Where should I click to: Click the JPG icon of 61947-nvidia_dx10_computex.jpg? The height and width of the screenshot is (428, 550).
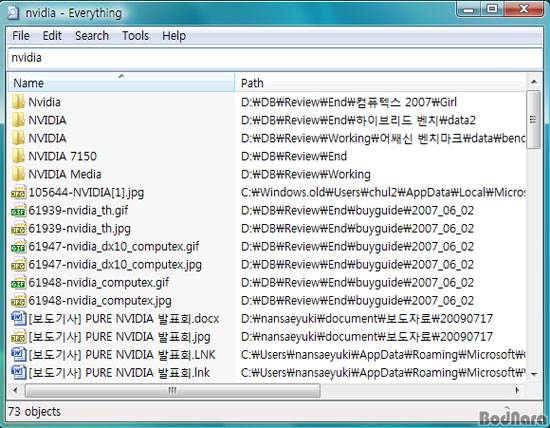[x=18, y=265]
